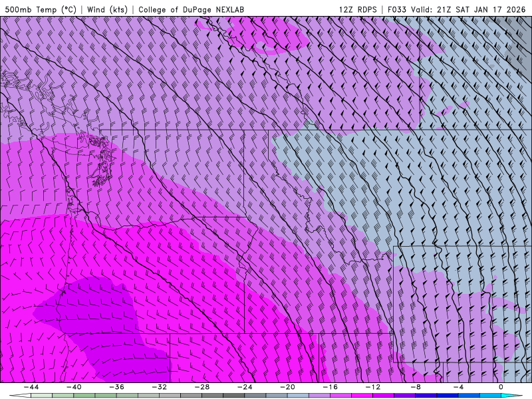Click the '500mb Temp (°C)' title text

click(41, 9)
